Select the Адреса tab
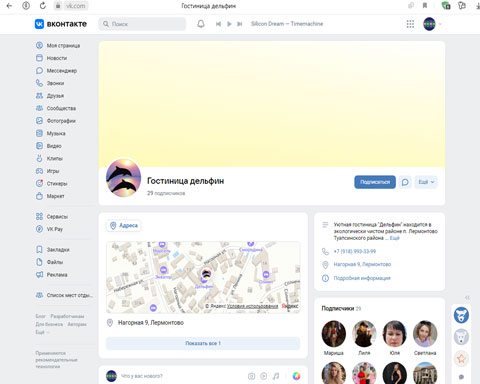This screenshot has height=384, width=480. [x=124, y=226]
